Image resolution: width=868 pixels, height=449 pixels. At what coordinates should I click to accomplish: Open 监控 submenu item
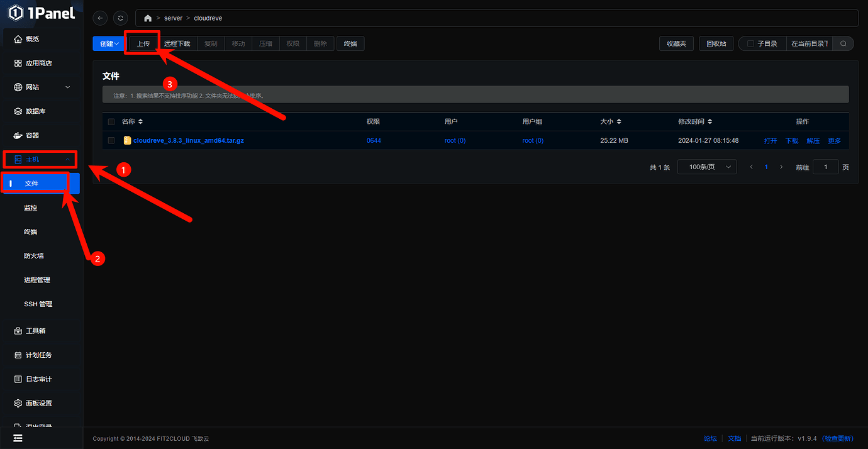(x=31, y=208)
